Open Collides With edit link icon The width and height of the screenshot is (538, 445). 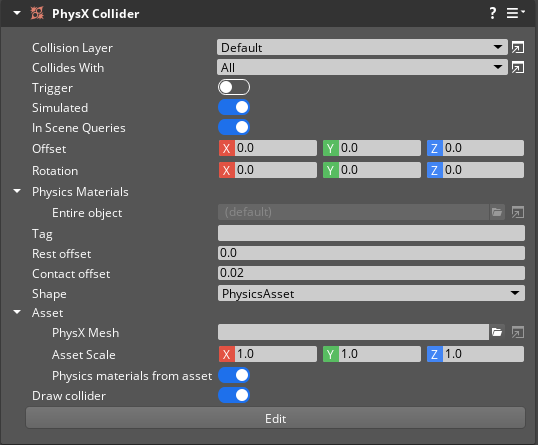point(518,67)
